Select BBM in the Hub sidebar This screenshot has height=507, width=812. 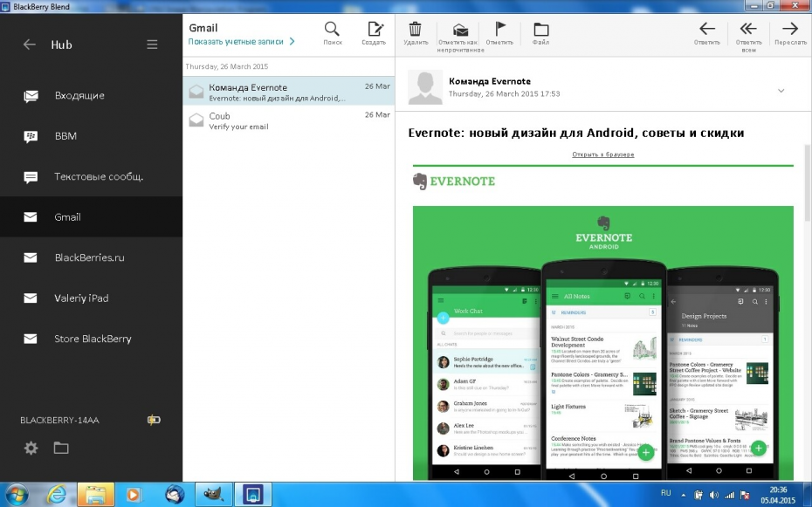[x=65, y=136]
